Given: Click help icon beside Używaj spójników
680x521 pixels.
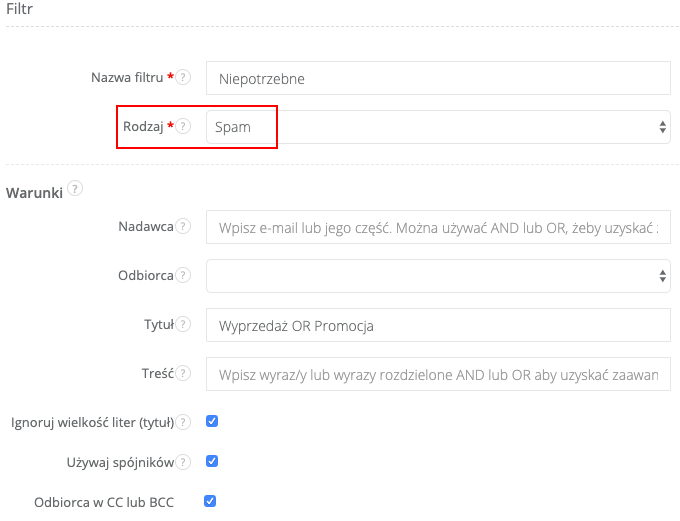Looking at the screenshot, I should click(x=183, y=462).
